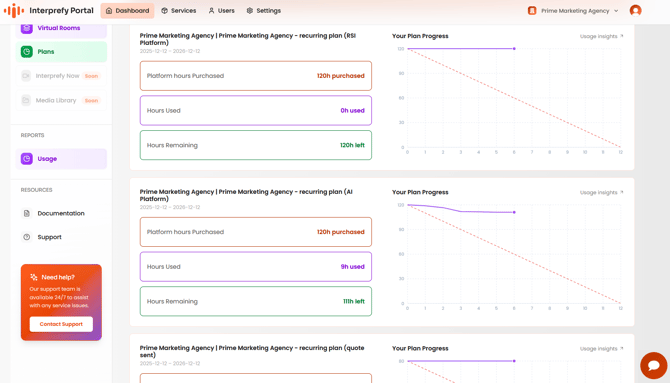
Task: Open Usage insights for RSI Platform plan
Action: coord(601,36)
